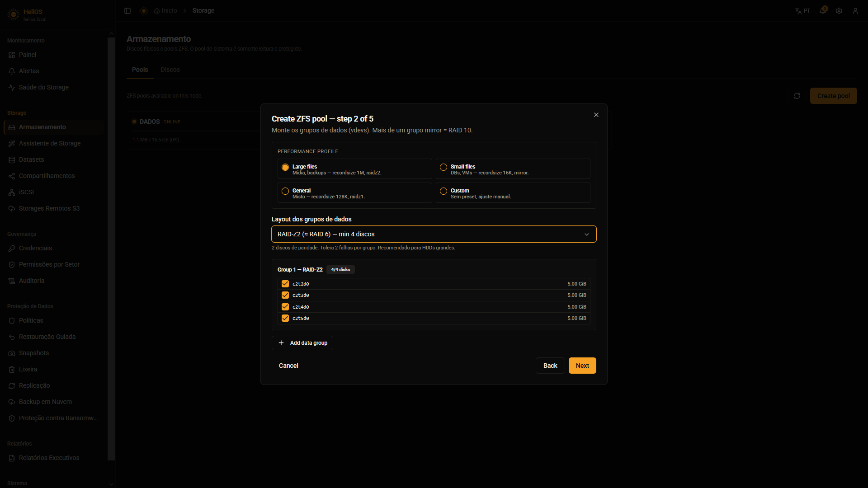868x488 pixels.
Task: Uncheck disk c2t4d0
Action: 285,307
